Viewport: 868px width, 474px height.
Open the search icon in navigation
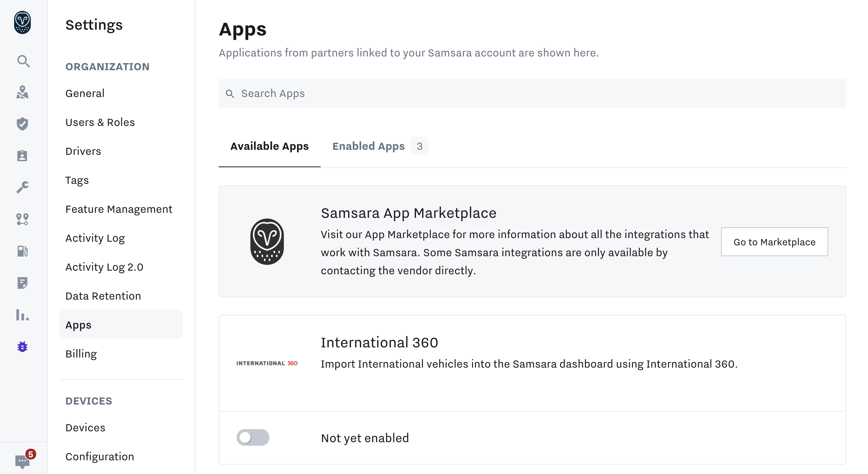pos(23,61)
